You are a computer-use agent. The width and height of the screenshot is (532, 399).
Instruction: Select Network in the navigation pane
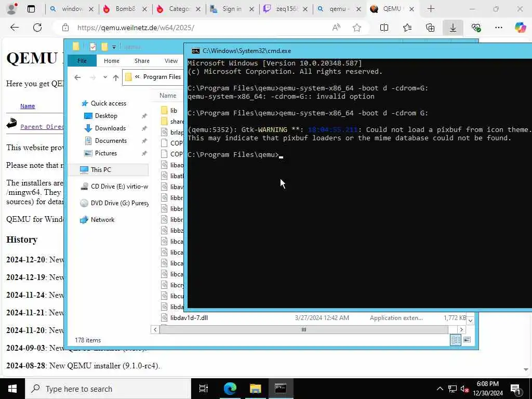coord(102,220)
